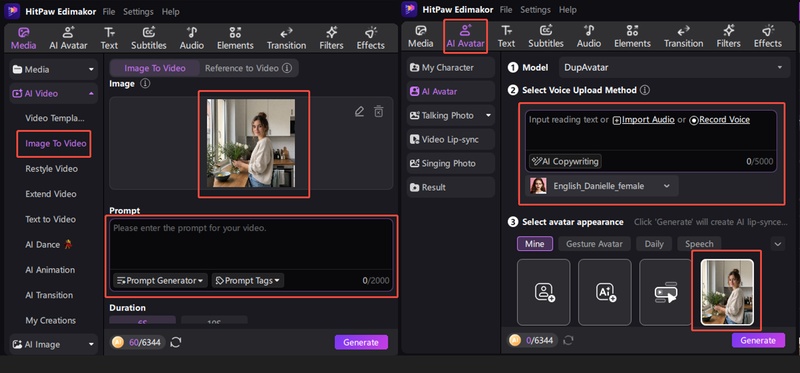Switch to Image To Video tab
Viewport: 800px width, 373px height.
(x=155, y=68)
